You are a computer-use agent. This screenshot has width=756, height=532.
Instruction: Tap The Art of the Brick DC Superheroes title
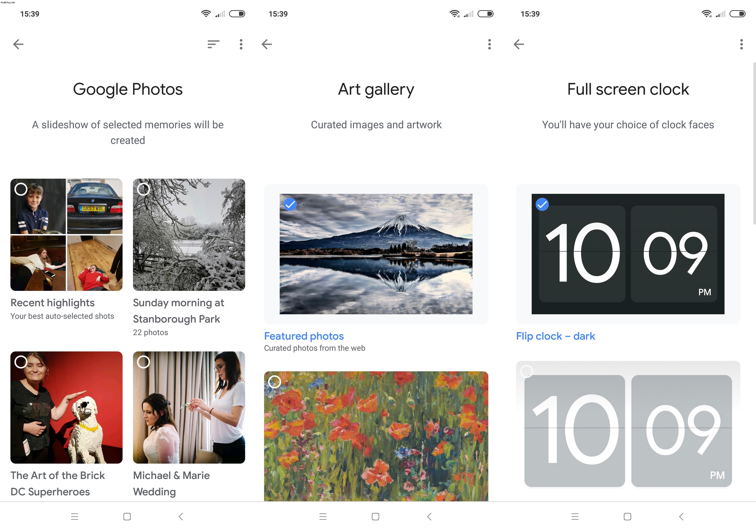tap(57, 483)
